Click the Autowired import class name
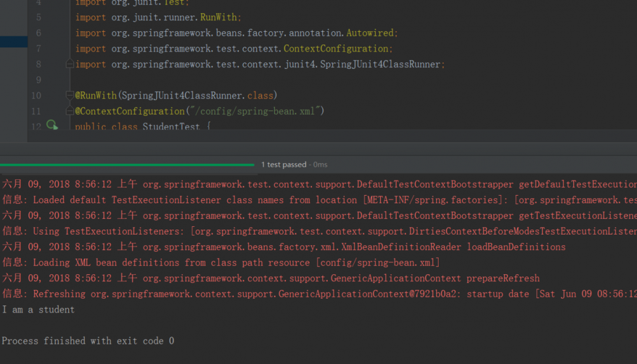Screen dimensions: 637x364 coord(372,33)
